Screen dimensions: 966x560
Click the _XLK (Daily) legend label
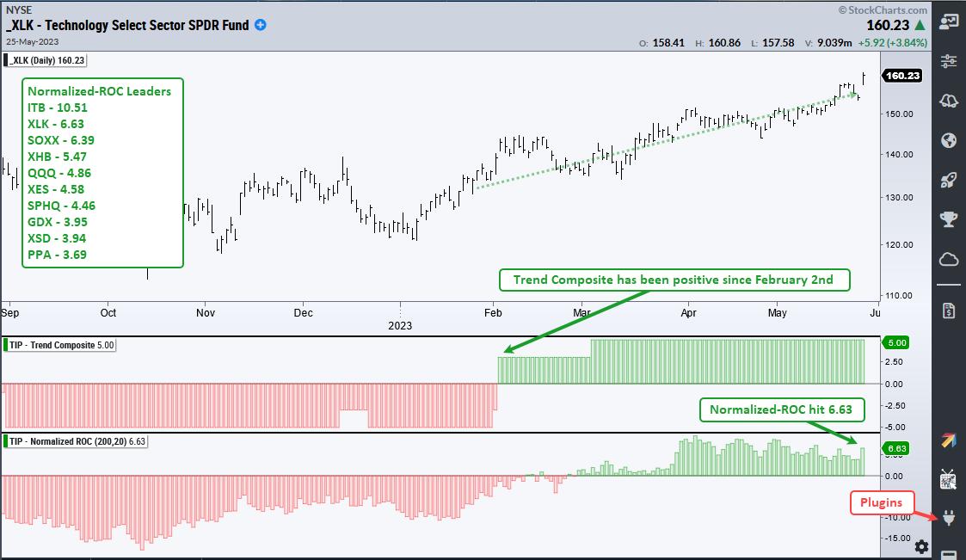coord(47,60)
